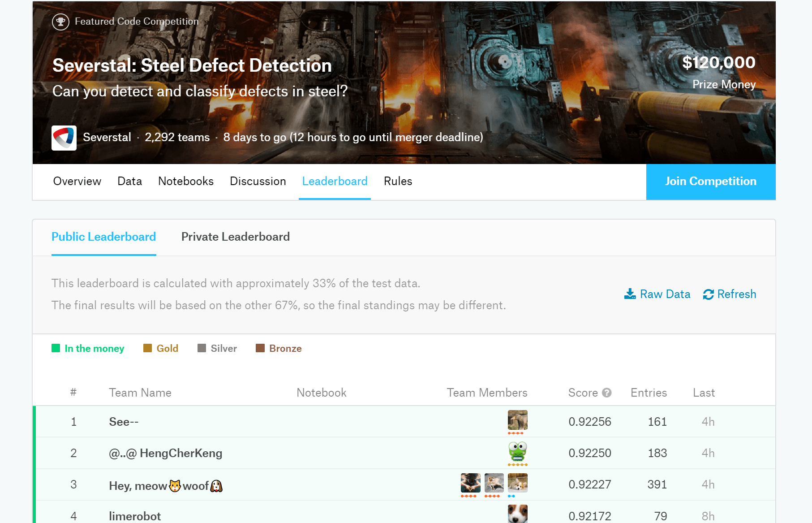Click the competition title Severstal: Steel Defect Detection
Screen dimensions: 812x523
pyautogui.click(x=192, y=65)
